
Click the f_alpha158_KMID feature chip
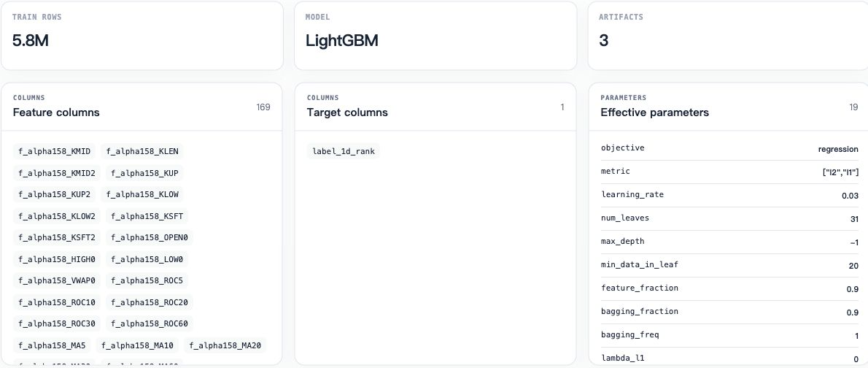click(54, 151)
